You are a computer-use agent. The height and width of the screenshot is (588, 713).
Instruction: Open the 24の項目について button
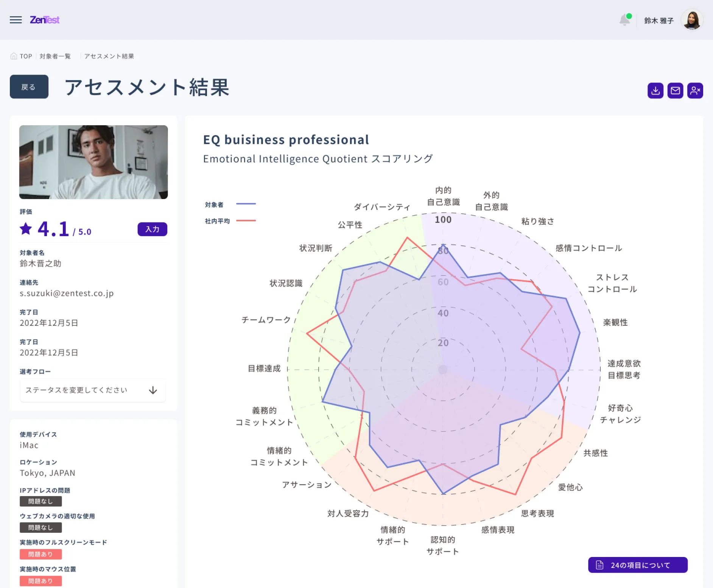638,565
